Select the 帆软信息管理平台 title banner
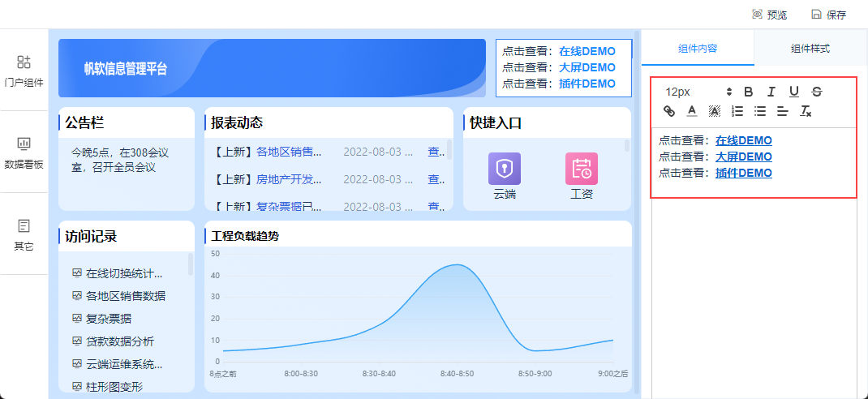The image size is (868, 399). coord(272,68)
